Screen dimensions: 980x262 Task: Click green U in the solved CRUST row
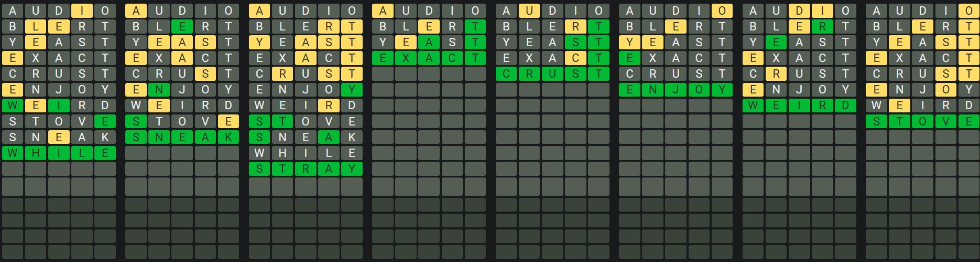(552, 74)
